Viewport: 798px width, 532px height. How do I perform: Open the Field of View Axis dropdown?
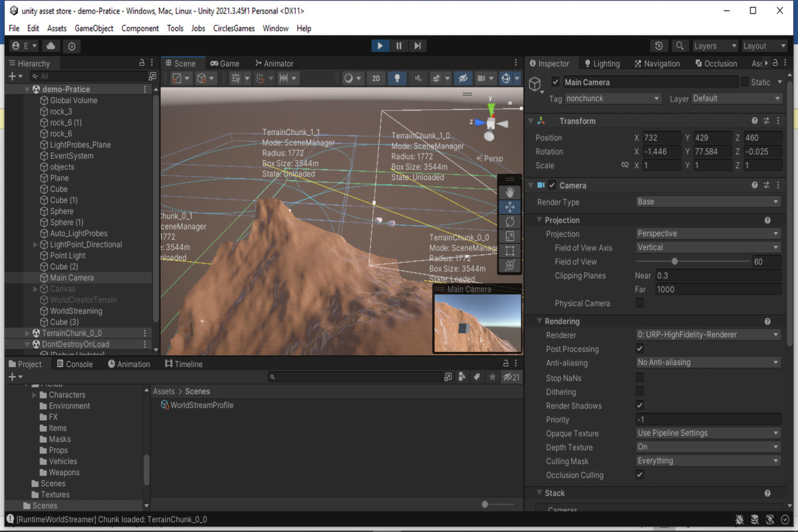click(x=708, y=247)
